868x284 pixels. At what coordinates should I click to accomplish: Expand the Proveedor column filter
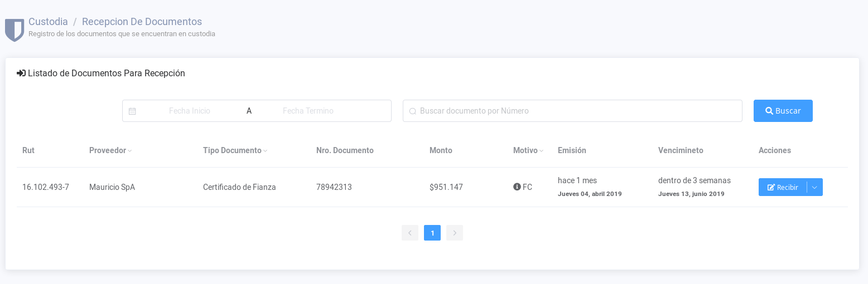[129, 151]
